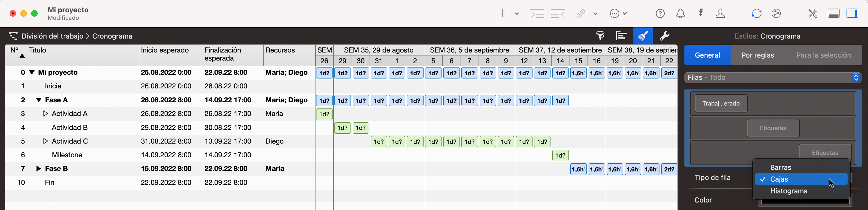Collapse the Fase A group

[x=39, y=100]
